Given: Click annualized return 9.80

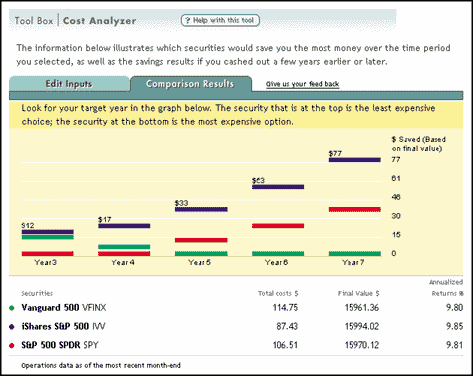Looking at the screenshot, I should point(455,307).
